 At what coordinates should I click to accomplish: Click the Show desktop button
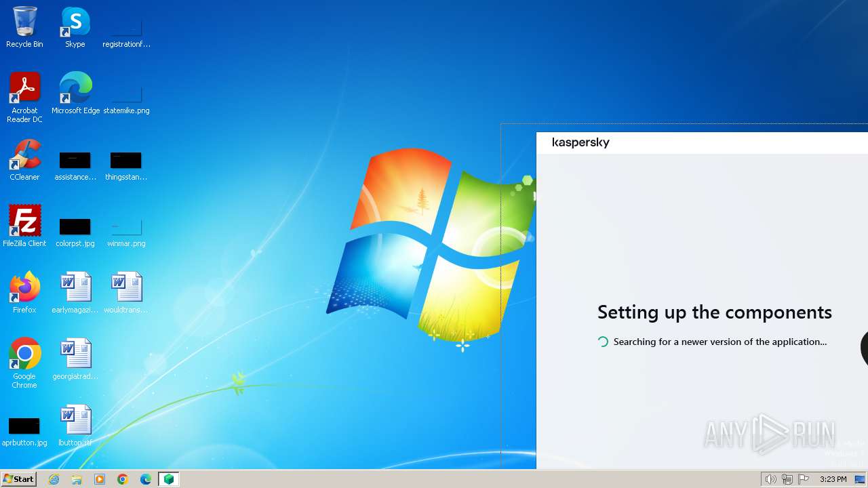[860, 479]
